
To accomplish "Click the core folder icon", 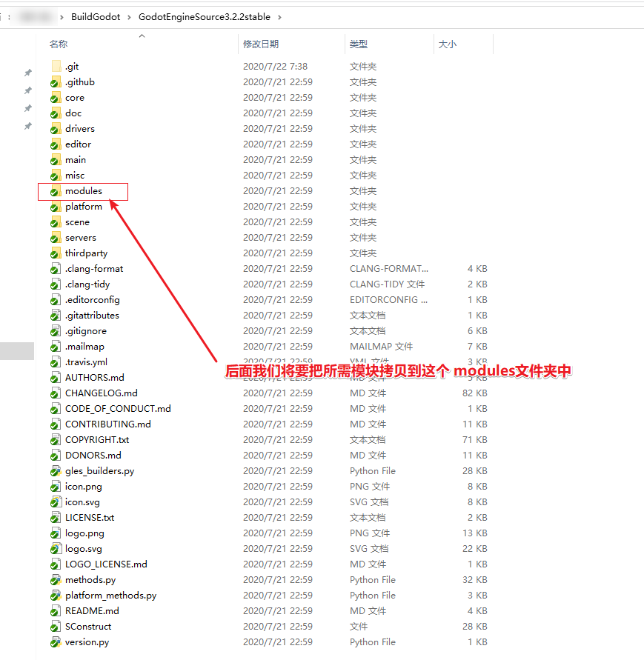I will point(56,97).
